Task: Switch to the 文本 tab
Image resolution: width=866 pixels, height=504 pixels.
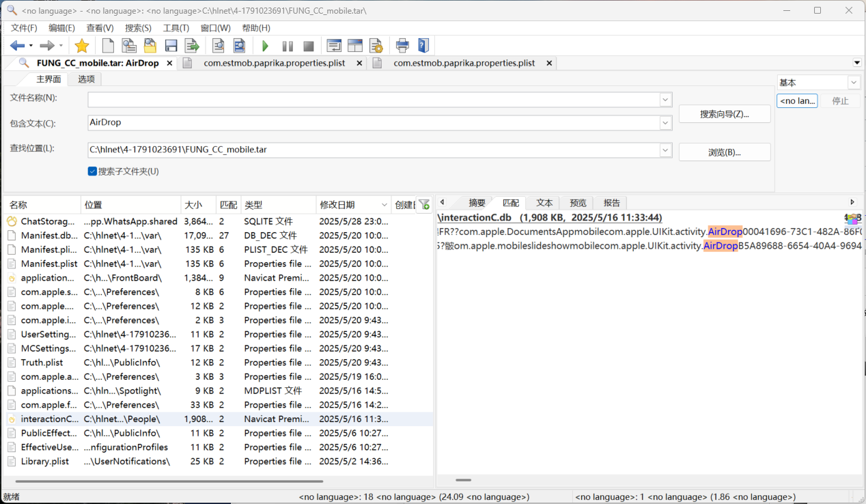Action: (x=544, y=203)
